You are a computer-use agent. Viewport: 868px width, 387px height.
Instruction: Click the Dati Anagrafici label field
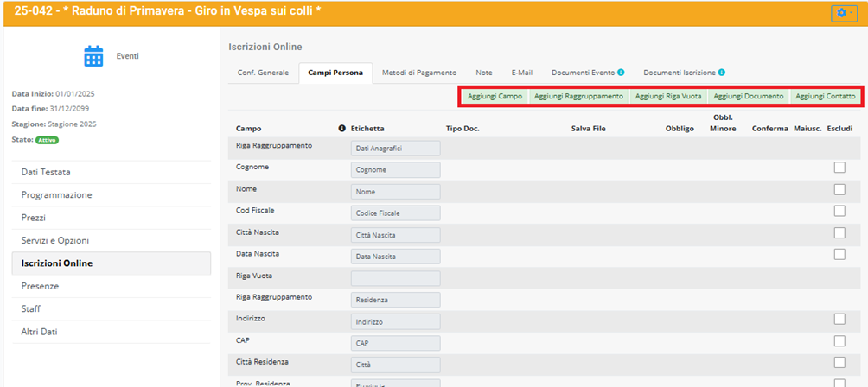(x=395, y=149)
